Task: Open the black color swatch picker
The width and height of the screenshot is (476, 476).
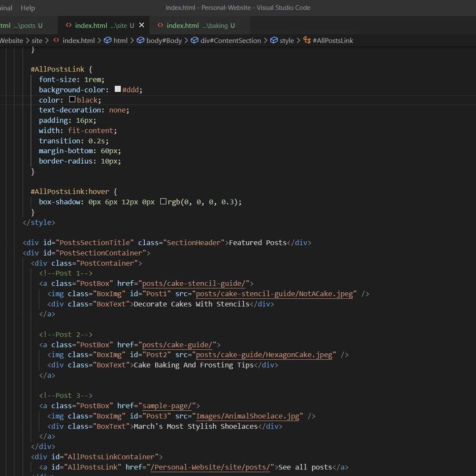Action: 72,100
